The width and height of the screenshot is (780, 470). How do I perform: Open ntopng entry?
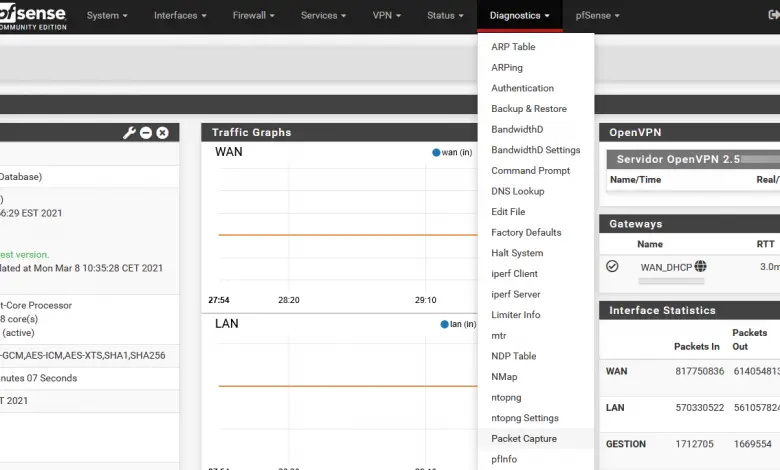pyautogui.click(x=536, y=397)
